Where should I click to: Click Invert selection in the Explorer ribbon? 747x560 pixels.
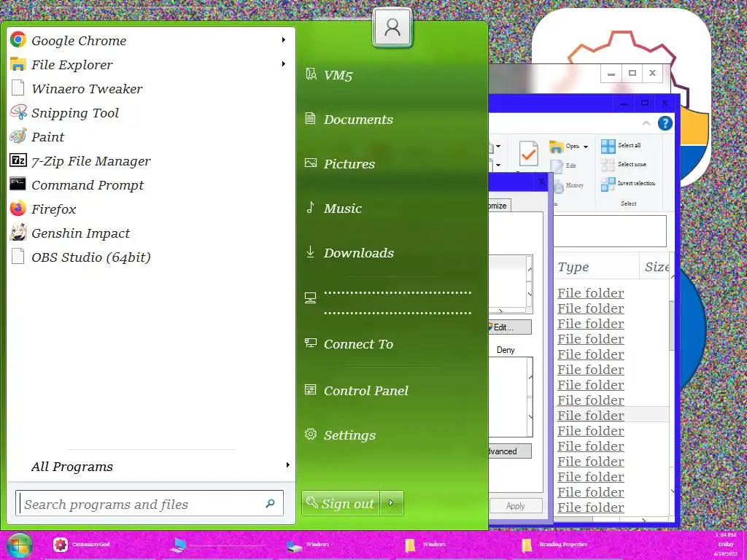pos(628,183)
